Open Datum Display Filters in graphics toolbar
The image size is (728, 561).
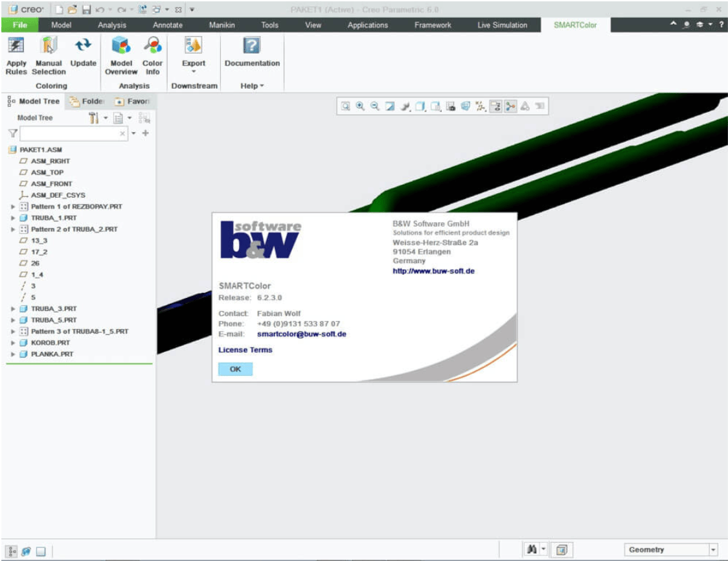(x=481, y=106)
